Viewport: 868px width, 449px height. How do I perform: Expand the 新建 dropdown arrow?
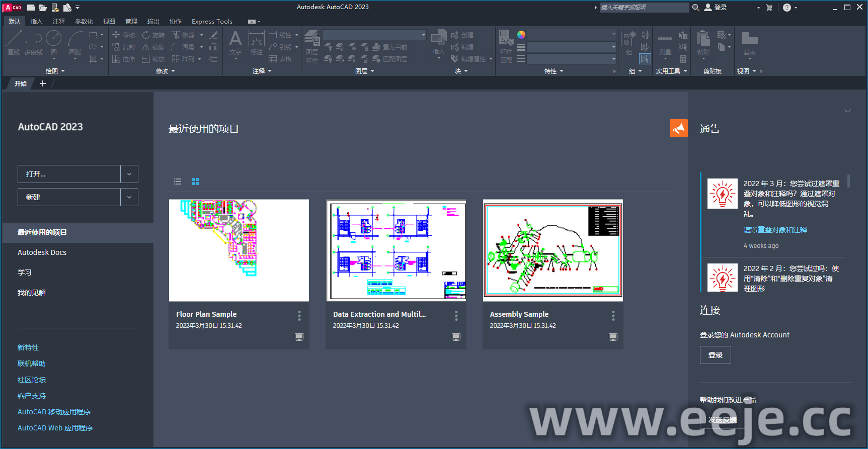[129, 197]
